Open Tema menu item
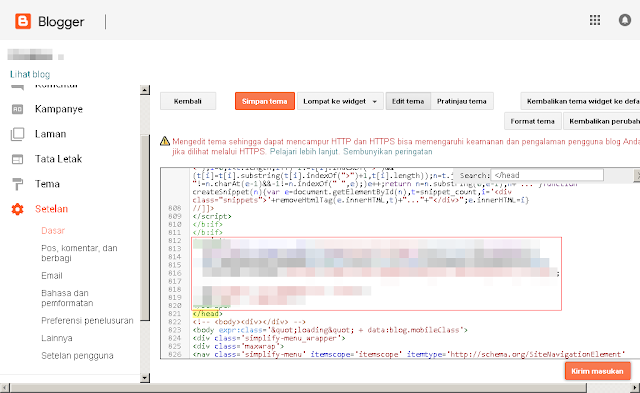The image size is (640, 393). 47,184
